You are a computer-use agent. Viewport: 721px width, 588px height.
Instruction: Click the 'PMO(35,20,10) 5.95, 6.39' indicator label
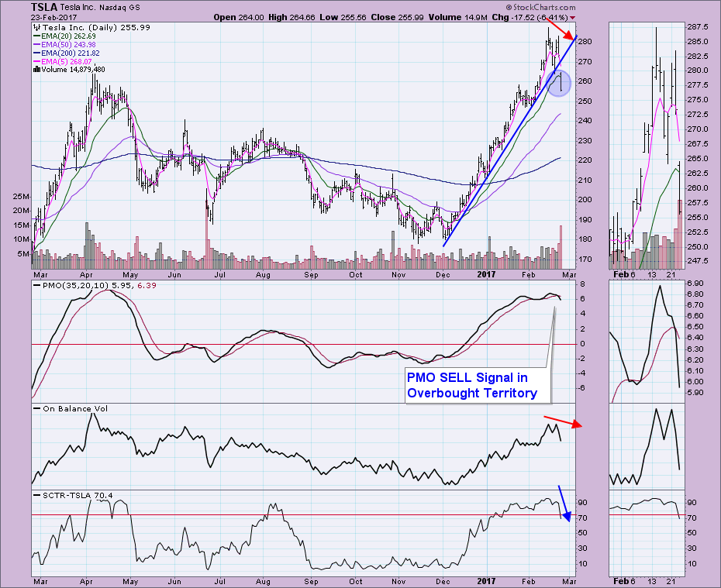tap(99, 286)
